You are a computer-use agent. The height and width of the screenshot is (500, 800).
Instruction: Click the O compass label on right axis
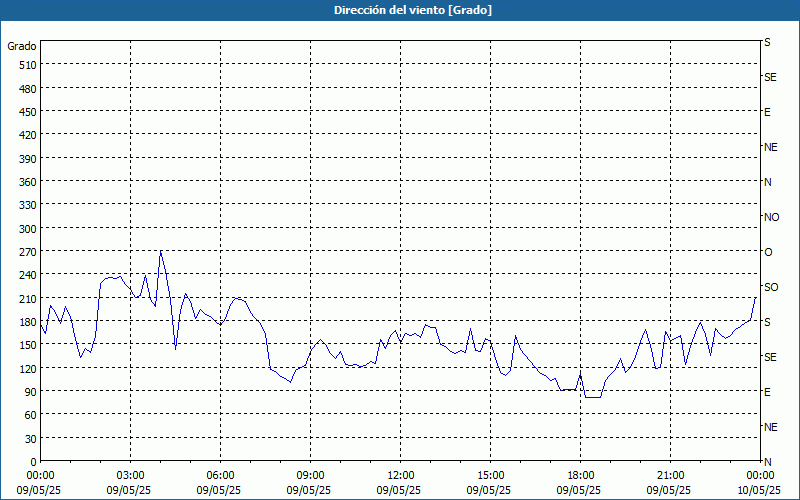[768, 252]
